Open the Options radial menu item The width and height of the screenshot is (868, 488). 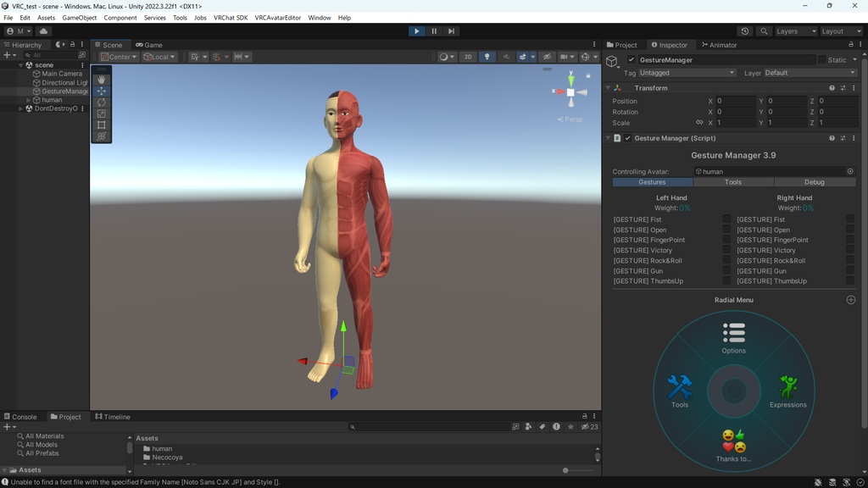(733, 335)
